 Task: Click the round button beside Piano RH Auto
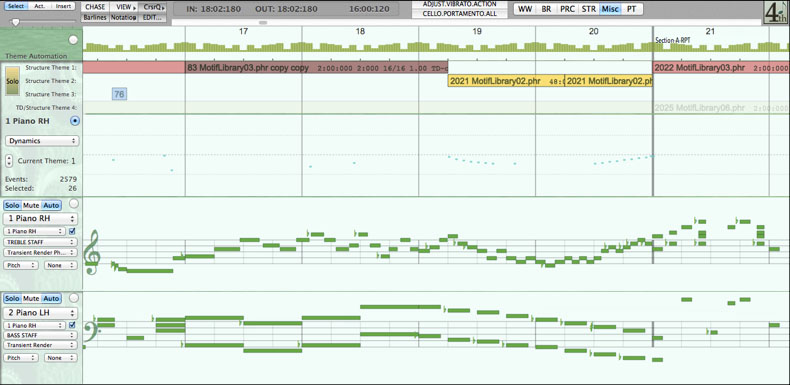click(74, 204)
